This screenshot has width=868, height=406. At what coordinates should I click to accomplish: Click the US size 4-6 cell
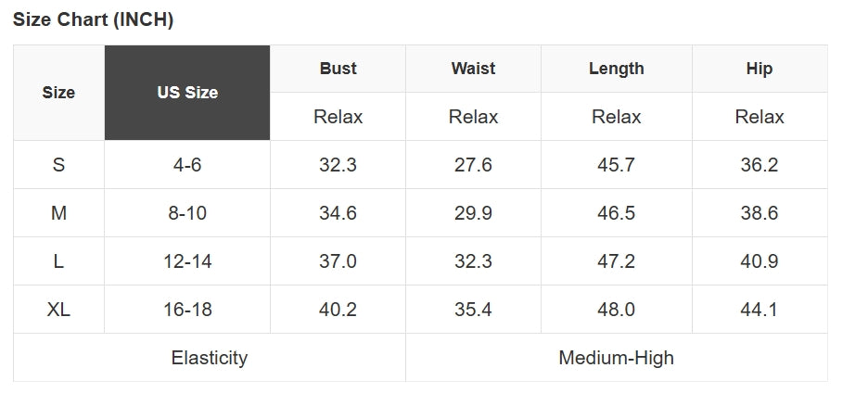(187, 165)
